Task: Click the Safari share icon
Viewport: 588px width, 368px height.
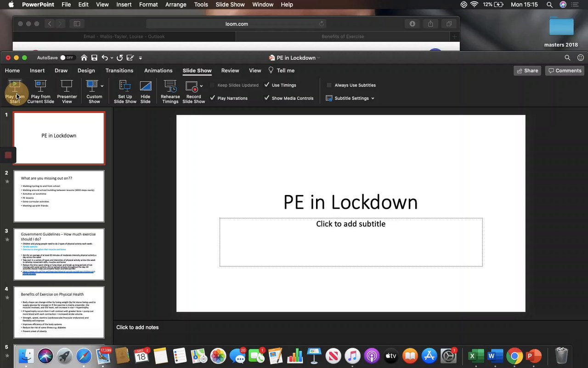Action: click(x=430, y=24)
